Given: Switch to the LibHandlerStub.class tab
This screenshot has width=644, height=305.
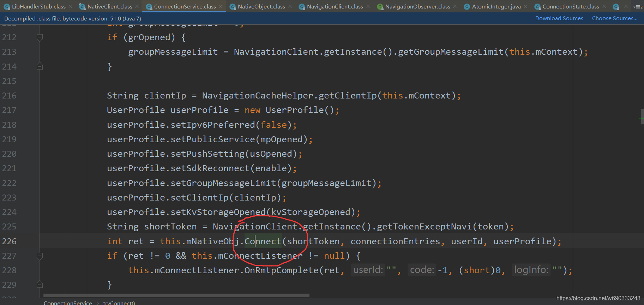Looking at the screenshot, I should pos(38,6).
